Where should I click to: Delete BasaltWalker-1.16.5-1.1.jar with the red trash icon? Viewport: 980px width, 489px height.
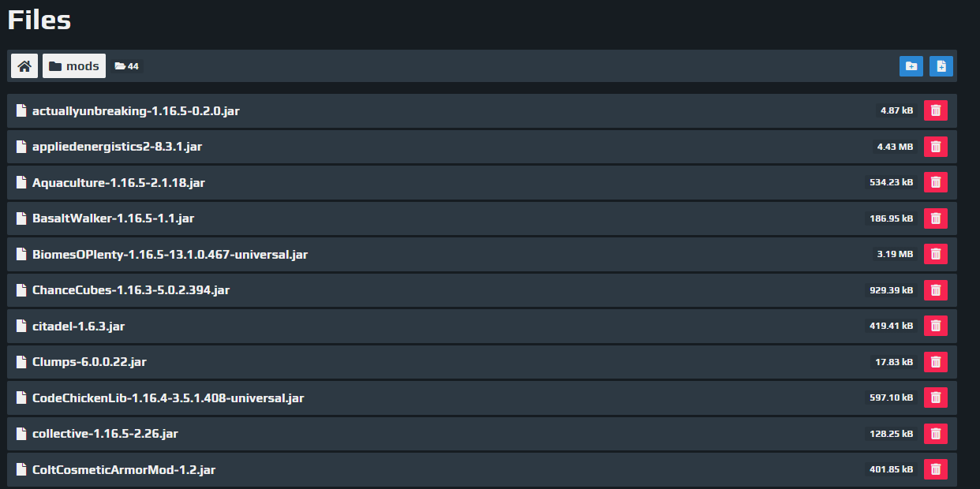[936, 218]
